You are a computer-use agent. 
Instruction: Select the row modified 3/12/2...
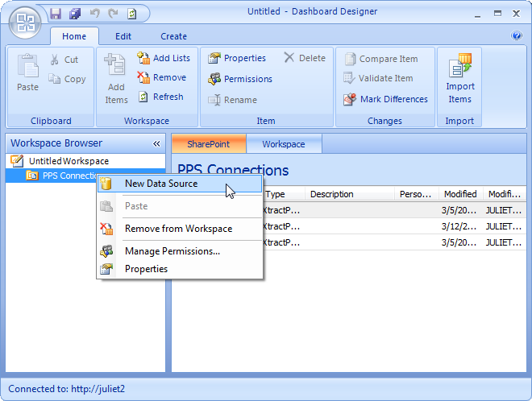pos(393,226)
